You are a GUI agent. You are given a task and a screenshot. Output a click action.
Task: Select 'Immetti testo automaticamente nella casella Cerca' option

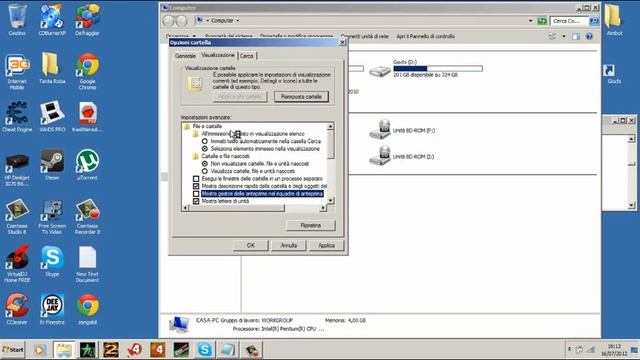[x=204, y=141]
